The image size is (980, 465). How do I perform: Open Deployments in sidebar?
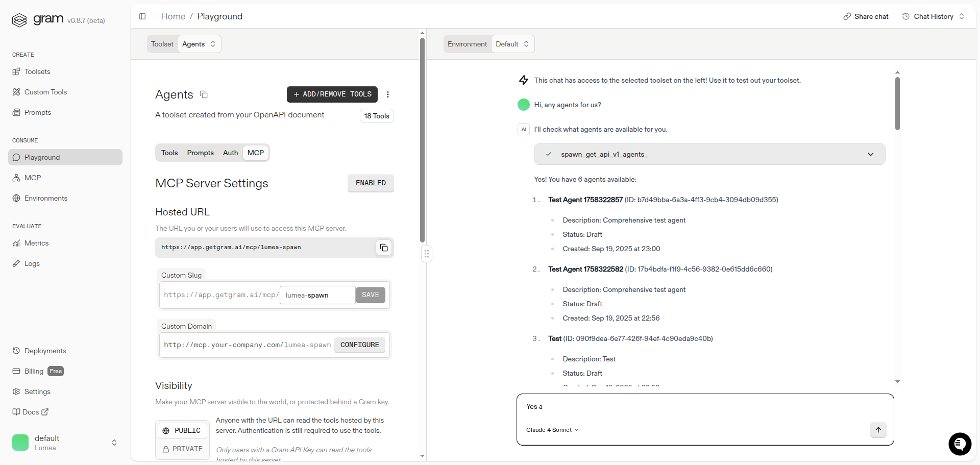coord(65,351)
